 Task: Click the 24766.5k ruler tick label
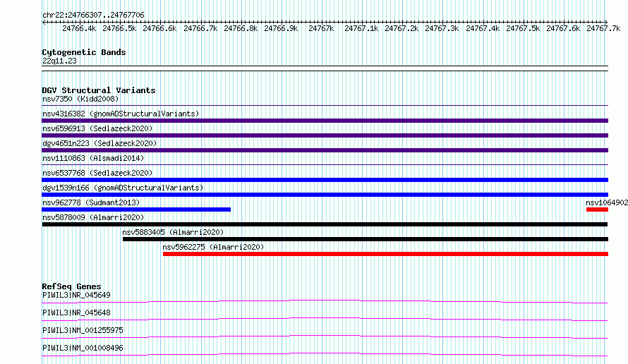(119, 28)
